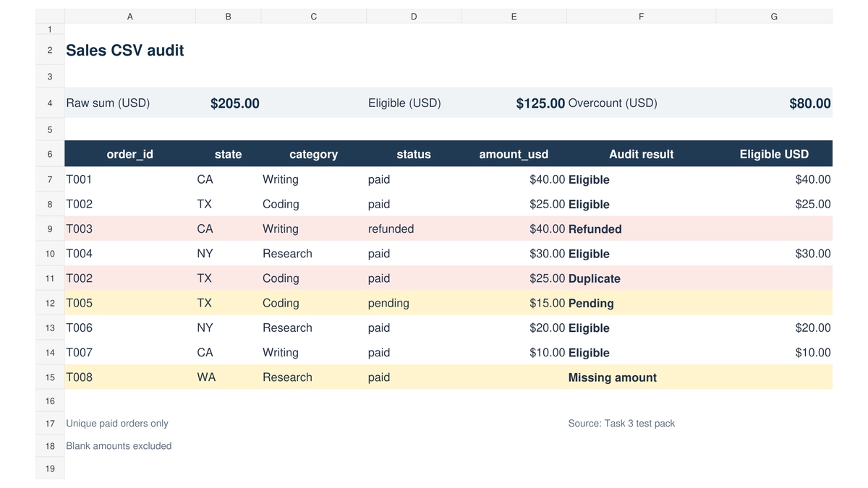Click the 'Eligible USD' column heading
This screenshot has width=868, height=488.
click(x=774, y=154)
